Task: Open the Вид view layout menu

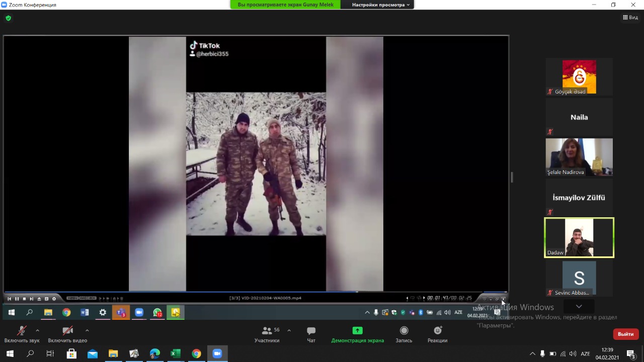Action: click(630, 18)
